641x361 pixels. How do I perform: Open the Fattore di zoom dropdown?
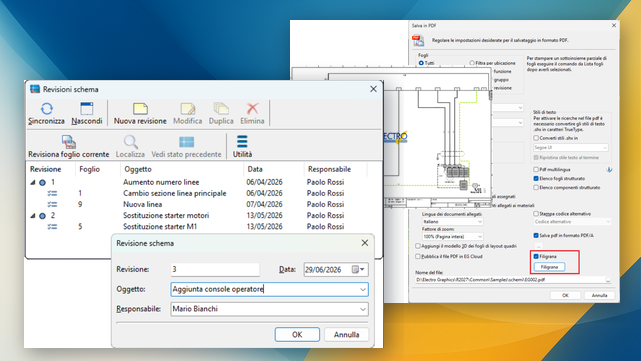480,237
